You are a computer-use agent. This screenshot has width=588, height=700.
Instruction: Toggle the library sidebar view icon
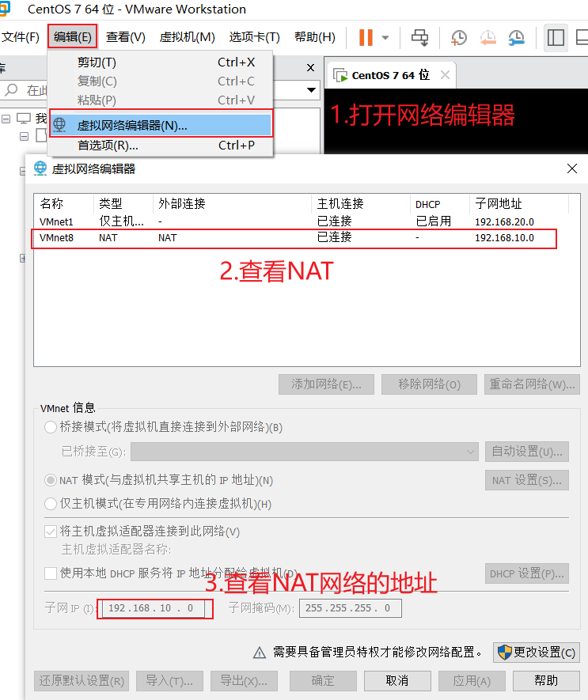tap(556, 37)
